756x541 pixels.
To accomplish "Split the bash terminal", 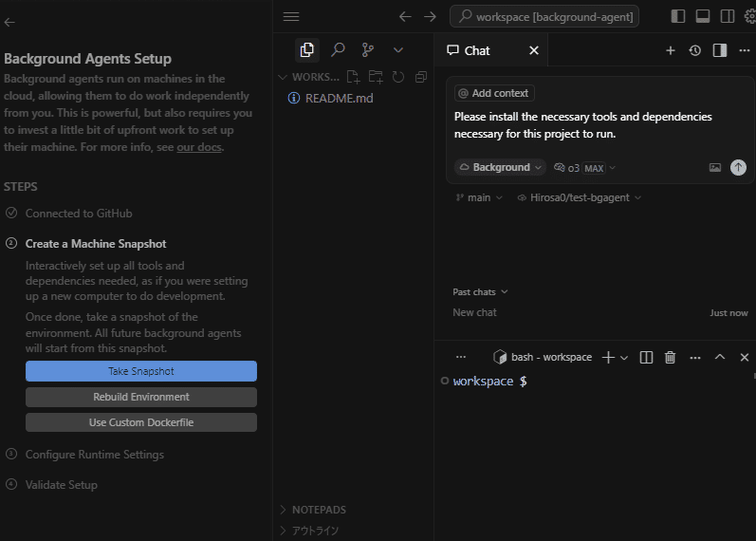I will click(x=646, y=357).
